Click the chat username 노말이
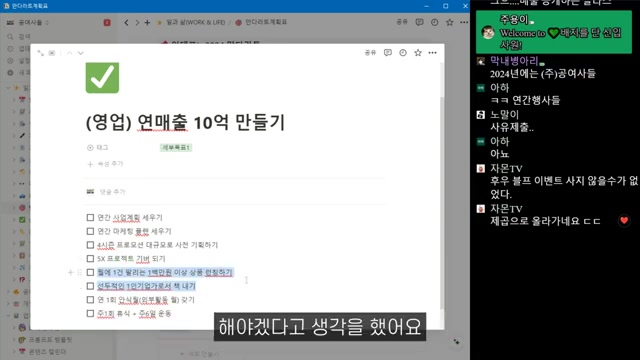 [504, 115]
